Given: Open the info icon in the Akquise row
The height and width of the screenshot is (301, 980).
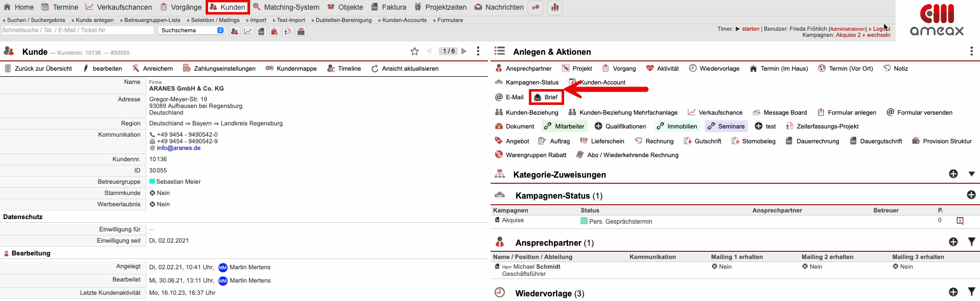Looking at the screenshot, I should click(960, 221).
